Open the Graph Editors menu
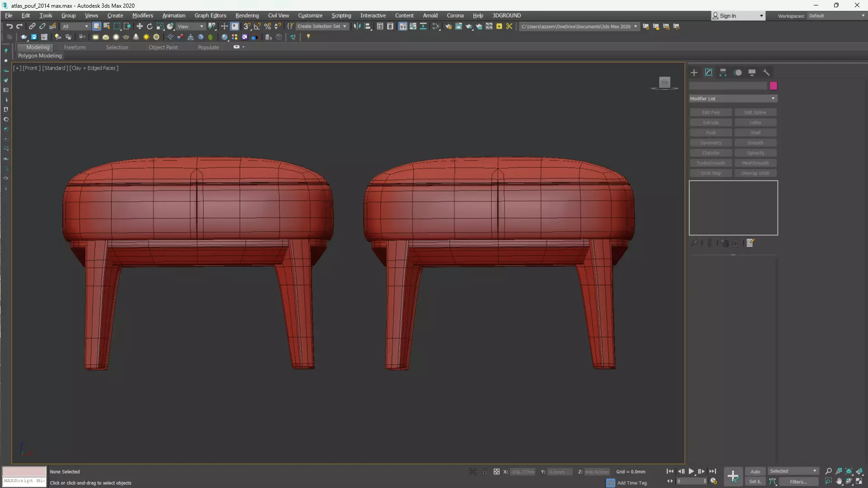The width and height of the screenshot is (868, 488). [210, 15]
